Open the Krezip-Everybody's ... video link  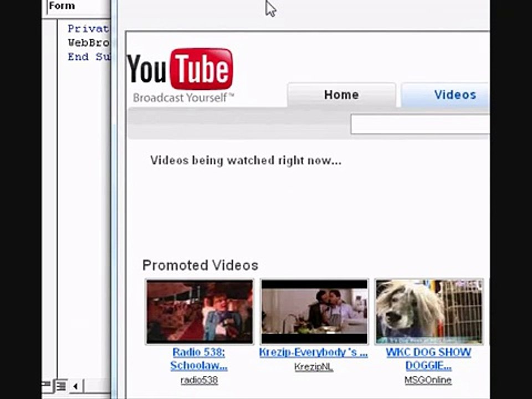pyautogui.click(x=314, y=352)
